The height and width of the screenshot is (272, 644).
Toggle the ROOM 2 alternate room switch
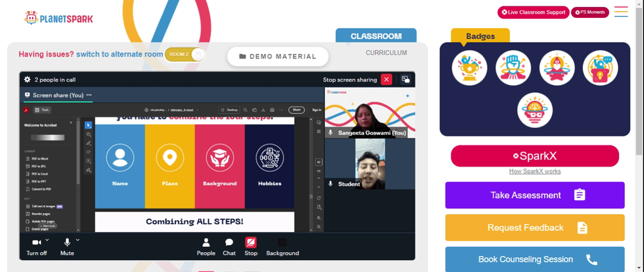coord(185,55)
